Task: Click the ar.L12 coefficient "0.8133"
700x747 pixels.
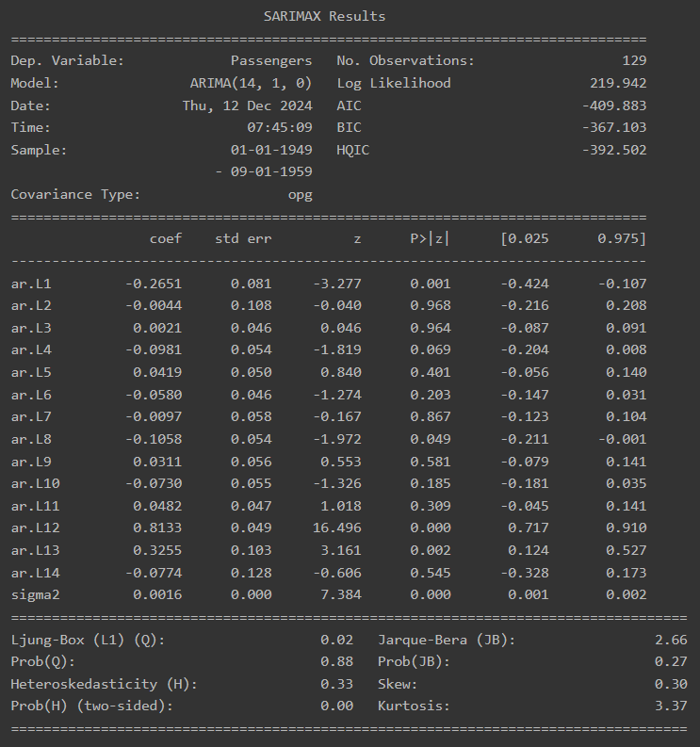Action: click(157, 528)
